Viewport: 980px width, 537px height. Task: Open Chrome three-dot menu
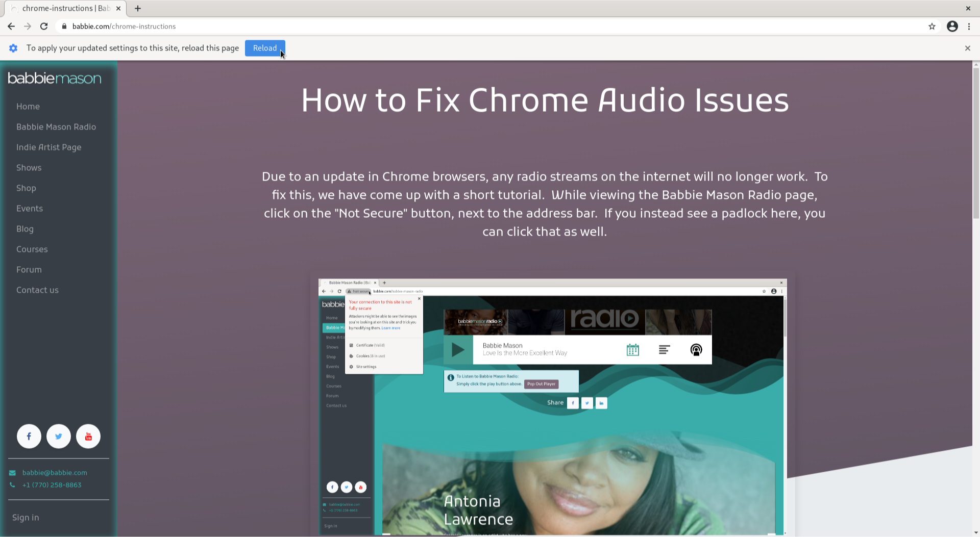(x=969, y=27)
